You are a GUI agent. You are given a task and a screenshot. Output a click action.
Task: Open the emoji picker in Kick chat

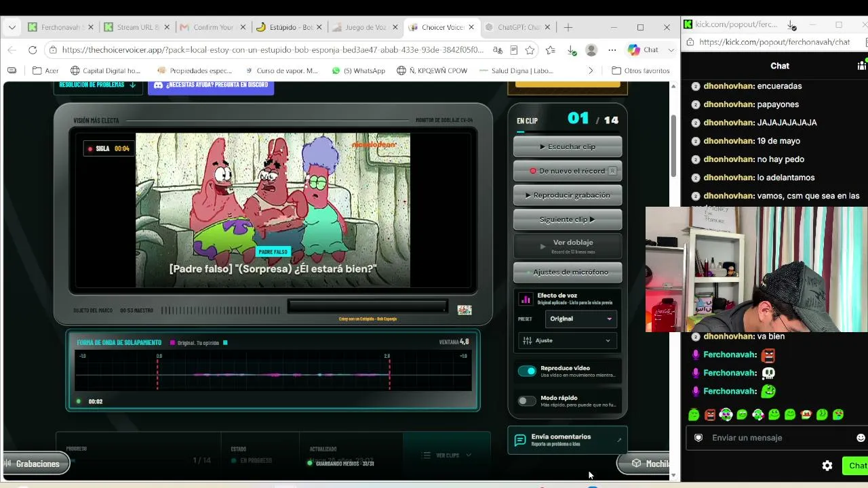click(861, 438)
